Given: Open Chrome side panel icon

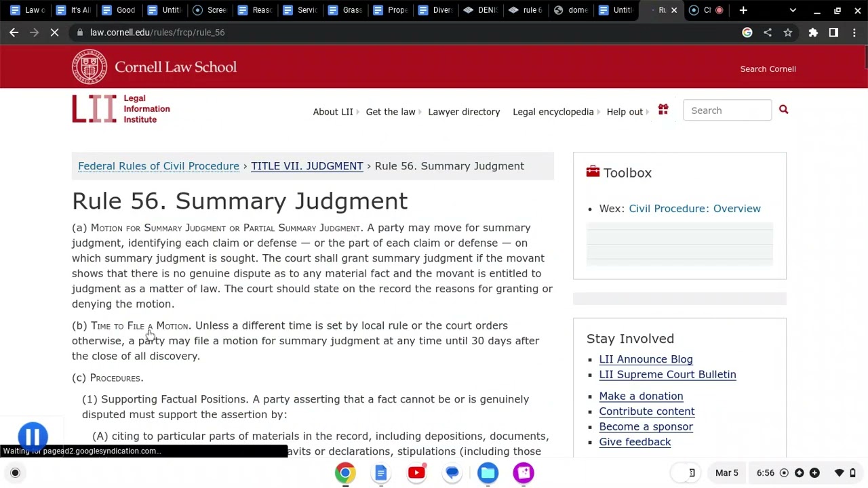Looking at the screenshot, I should click(833, 33).
